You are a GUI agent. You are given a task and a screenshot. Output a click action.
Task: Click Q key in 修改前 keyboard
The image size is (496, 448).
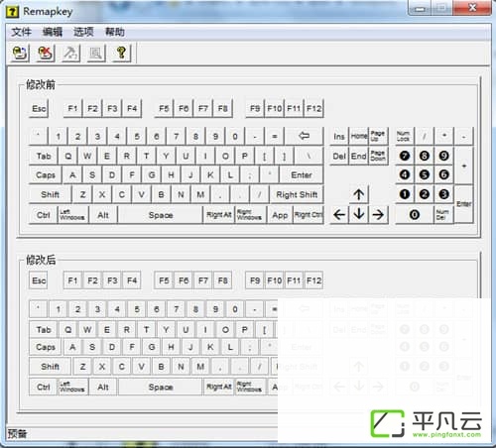[x=68, y=156]
